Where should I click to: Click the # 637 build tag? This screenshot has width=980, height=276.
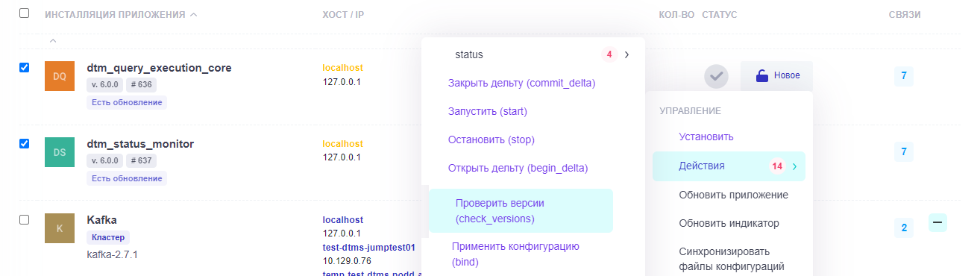(x=140, y=160)
